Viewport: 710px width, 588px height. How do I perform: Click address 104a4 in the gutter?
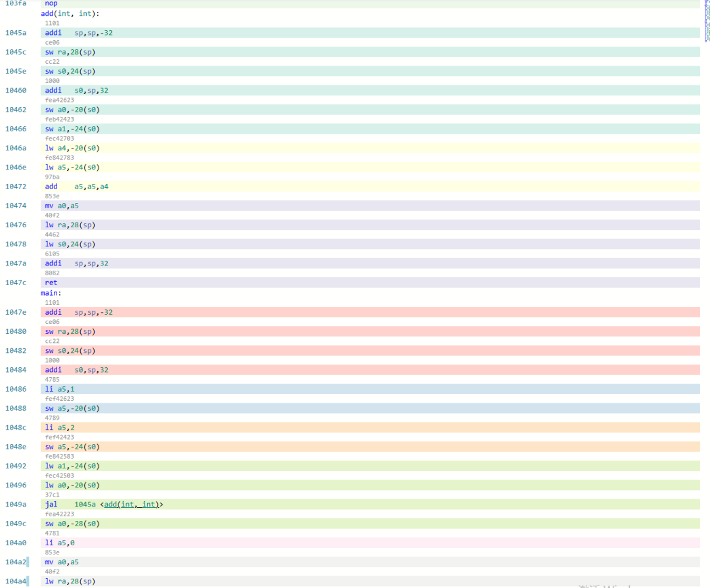(16, 581)
